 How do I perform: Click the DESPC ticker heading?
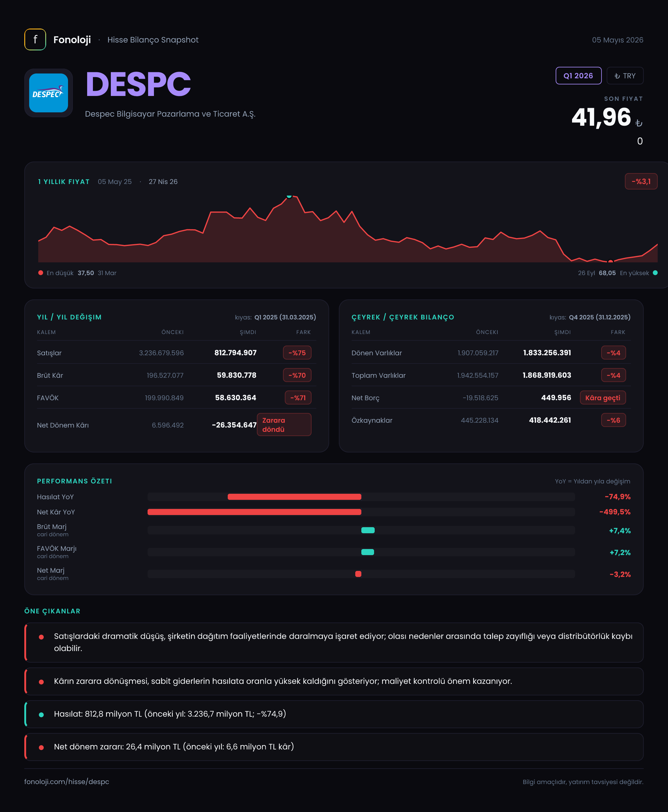[138, 84]
